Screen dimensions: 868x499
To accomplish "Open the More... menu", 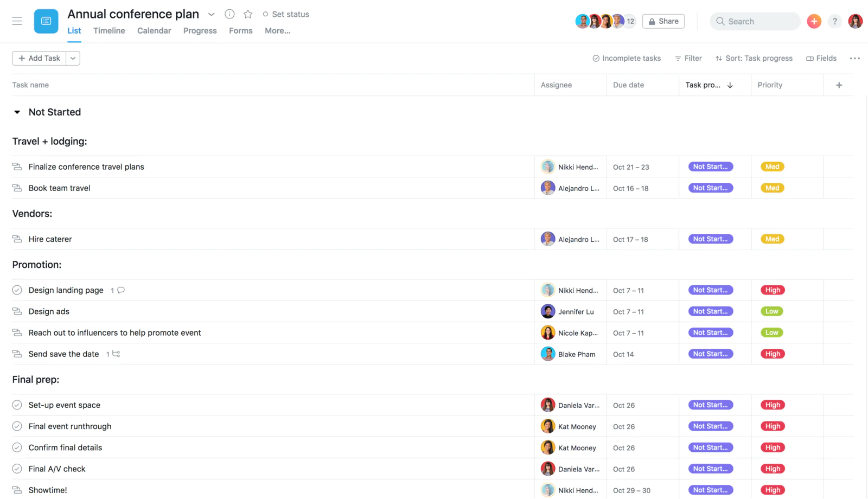I will [x=277, y=31].
